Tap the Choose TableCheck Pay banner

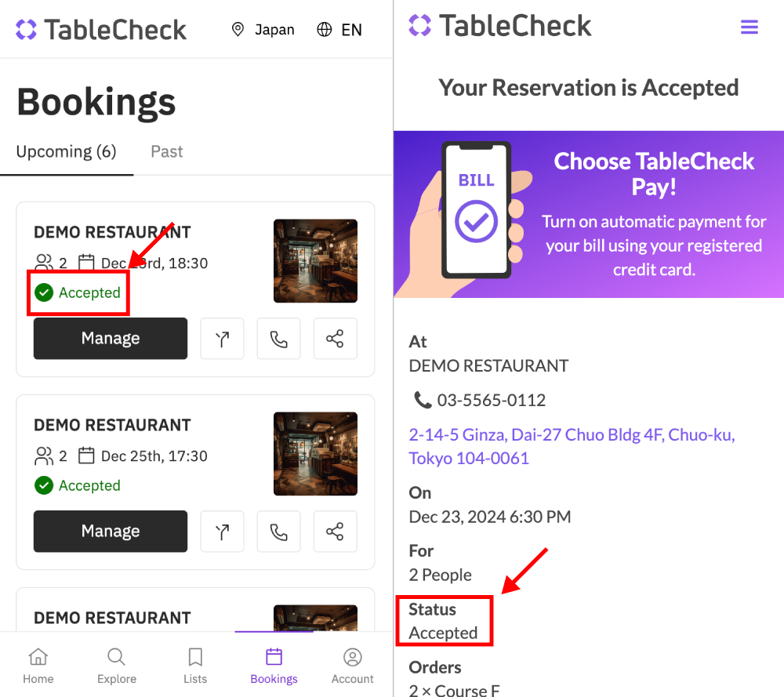pos(589,214)
